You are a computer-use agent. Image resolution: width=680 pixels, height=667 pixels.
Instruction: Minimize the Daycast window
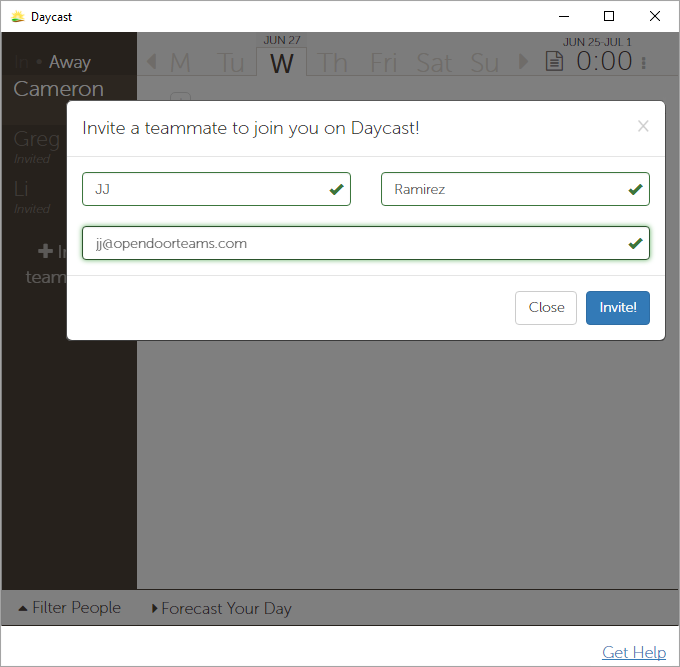point(563,16)
